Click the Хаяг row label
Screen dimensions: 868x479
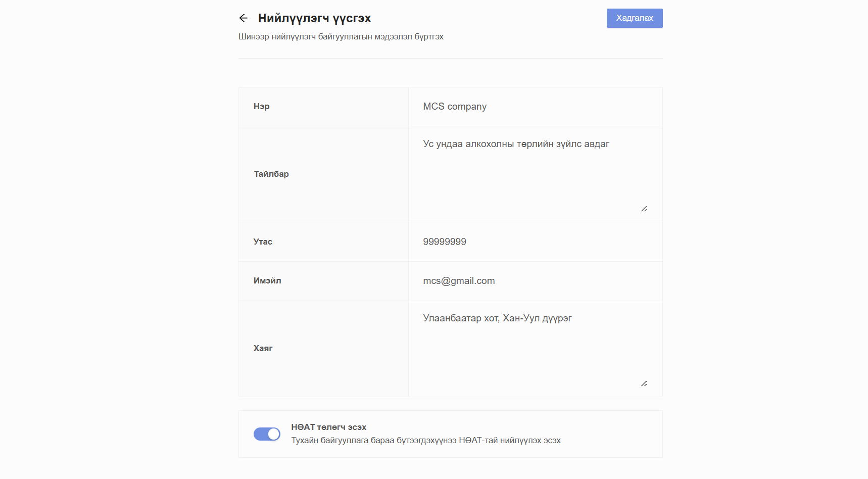point(262,349)
